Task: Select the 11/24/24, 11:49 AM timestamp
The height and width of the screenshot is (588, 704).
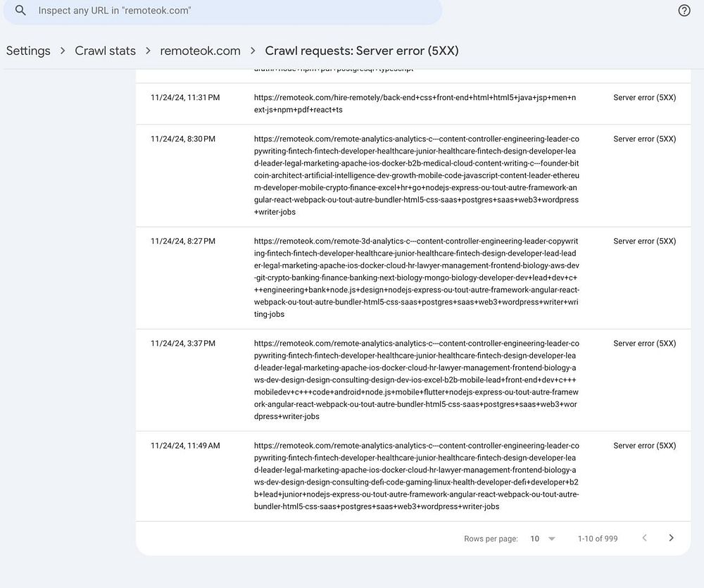Action: click(185, 446)
